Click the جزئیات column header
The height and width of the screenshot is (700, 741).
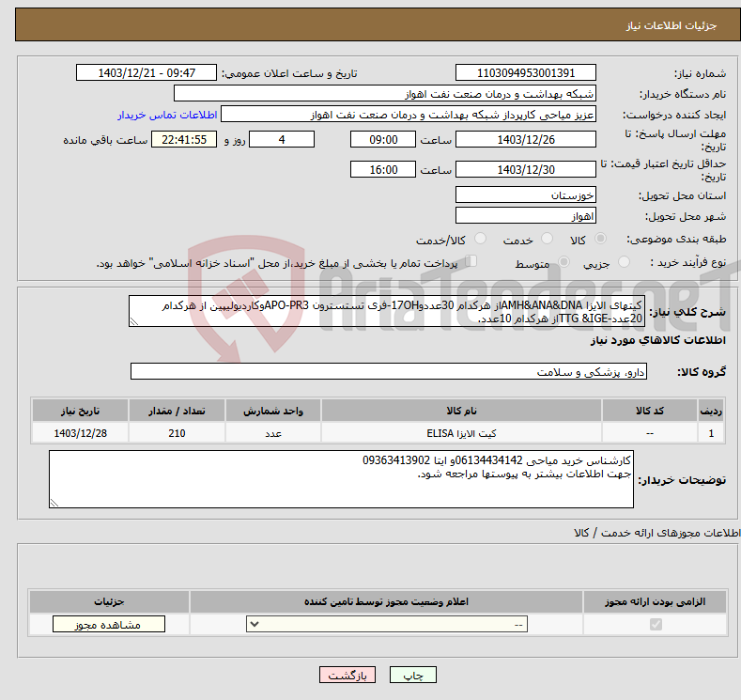coord(109,601)
